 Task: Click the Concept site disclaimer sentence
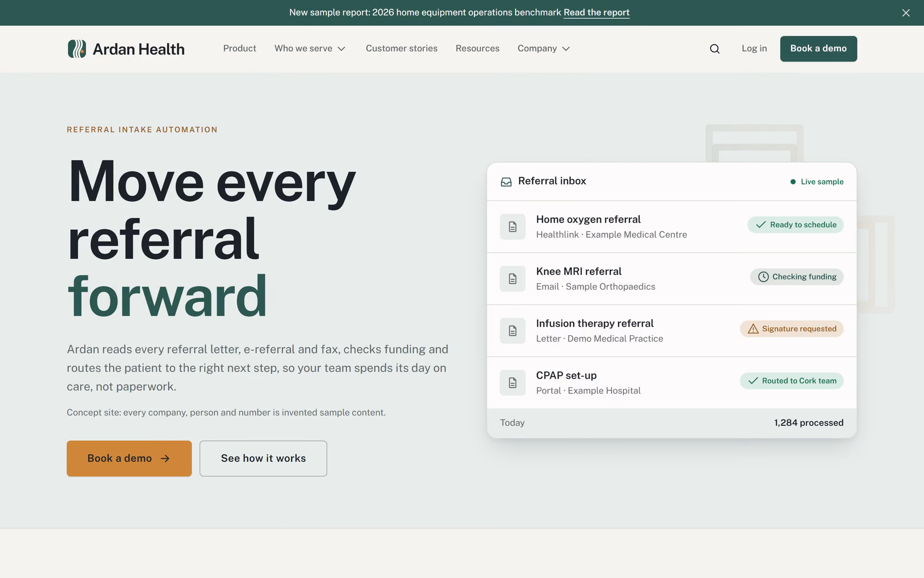(x=226, y=413)
